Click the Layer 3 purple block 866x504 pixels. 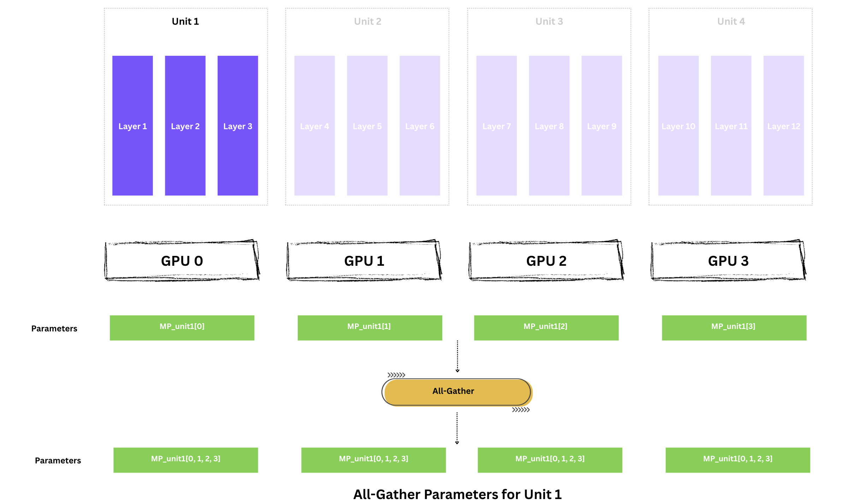tap(238, 126)
